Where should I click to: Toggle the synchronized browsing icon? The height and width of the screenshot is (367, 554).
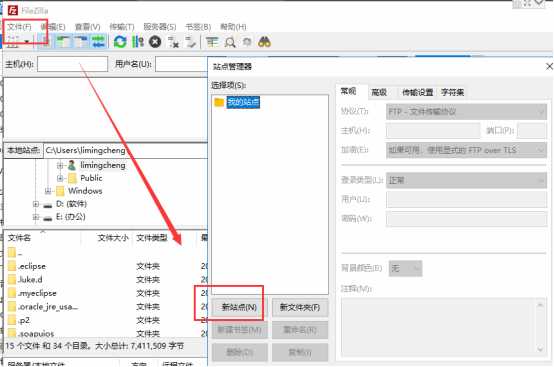247,42
